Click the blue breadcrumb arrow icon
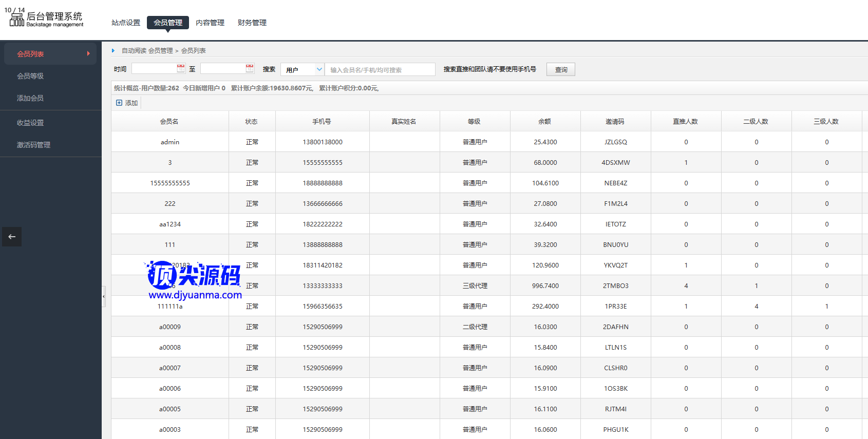 (x=114, y=51)
